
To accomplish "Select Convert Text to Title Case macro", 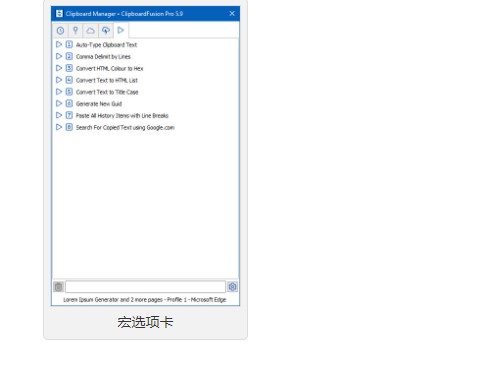I will (107, 92).
